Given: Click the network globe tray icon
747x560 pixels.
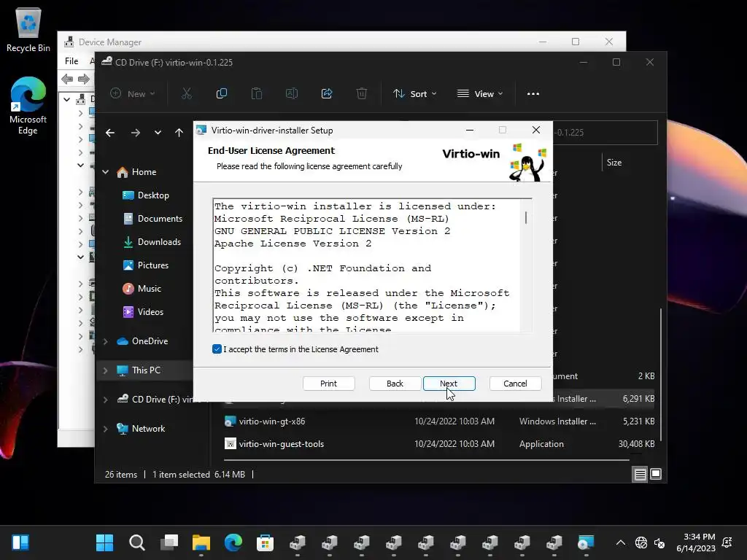Looking at the screenshot, I should click(641, 542).
